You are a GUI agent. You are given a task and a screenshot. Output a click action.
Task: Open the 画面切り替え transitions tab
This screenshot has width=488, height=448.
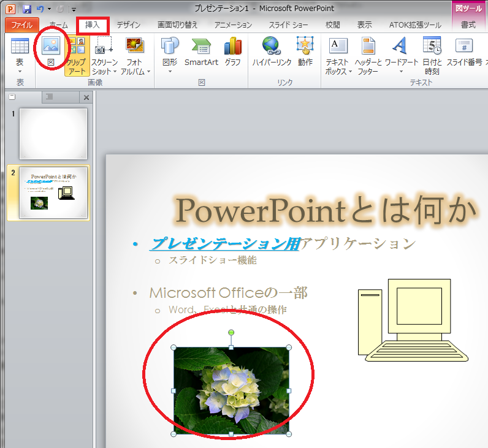[177, 25]
